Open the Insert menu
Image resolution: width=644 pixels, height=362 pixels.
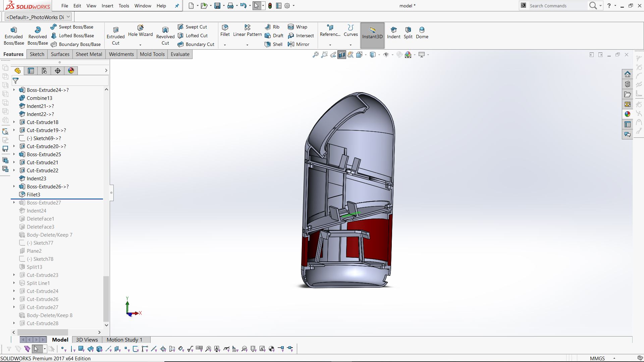[x=107, y=6]
